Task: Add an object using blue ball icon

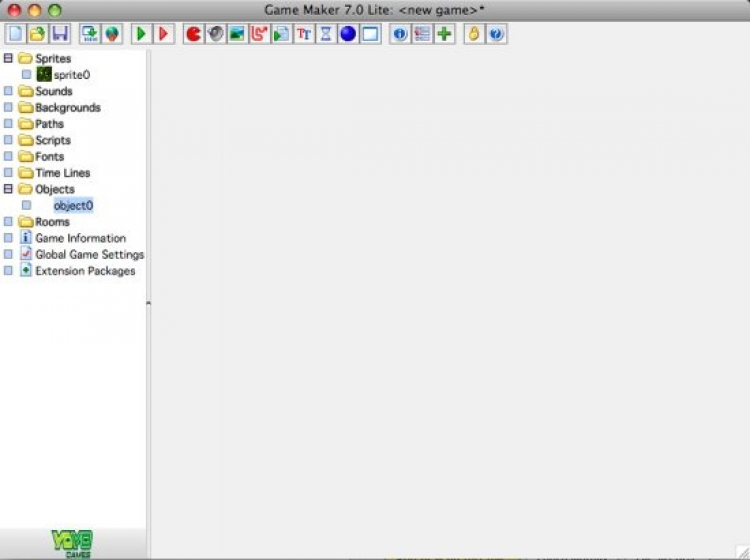Action: [348, 34]
